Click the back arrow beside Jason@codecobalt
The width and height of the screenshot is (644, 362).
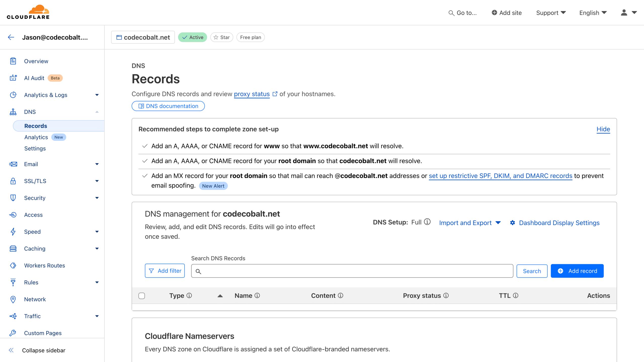(x=11, y=37)
